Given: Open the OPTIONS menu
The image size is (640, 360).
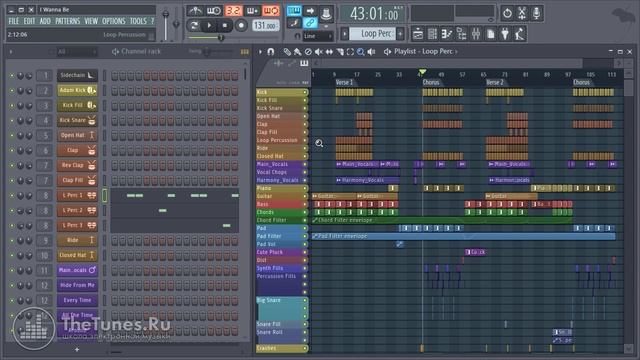Looking at the screenshot, I should 114,21.
